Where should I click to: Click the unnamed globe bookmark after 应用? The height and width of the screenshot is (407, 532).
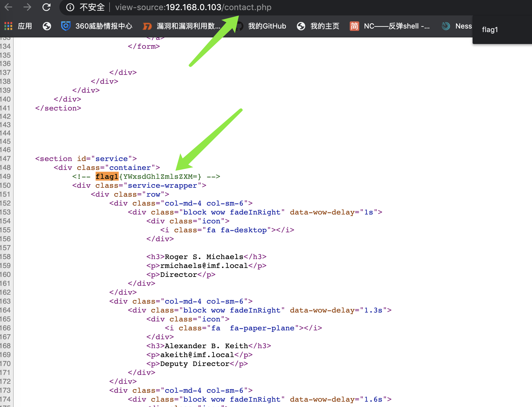point(47,26)
